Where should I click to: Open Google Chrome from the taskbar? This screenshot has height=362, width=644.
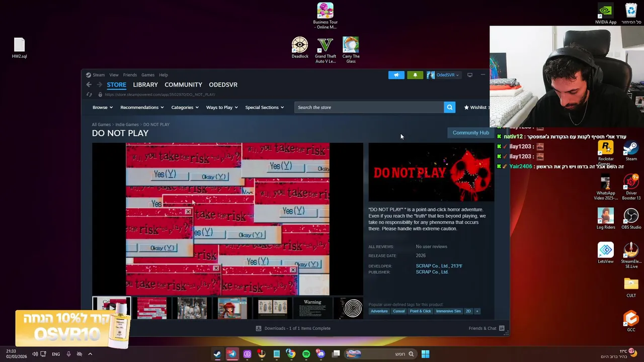tap(291, 354)
